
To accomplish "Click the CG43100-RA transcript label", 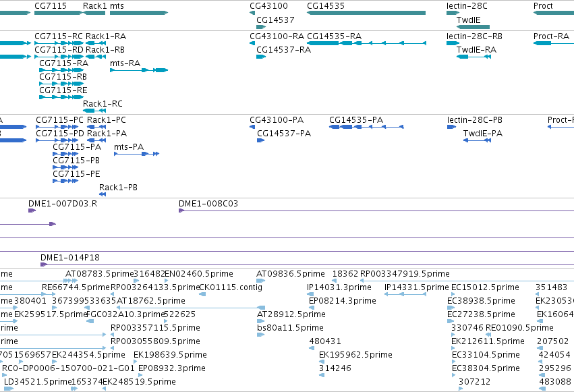I will click(x=277, y=36).
